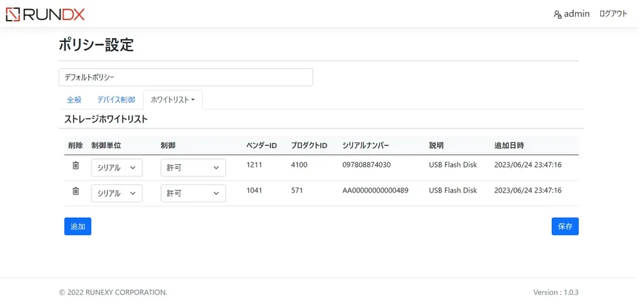Image resolution: width=644 pixels, height=306 pixels.
Task: Click the product ID 4100 cell
Action: pos(299,165)
